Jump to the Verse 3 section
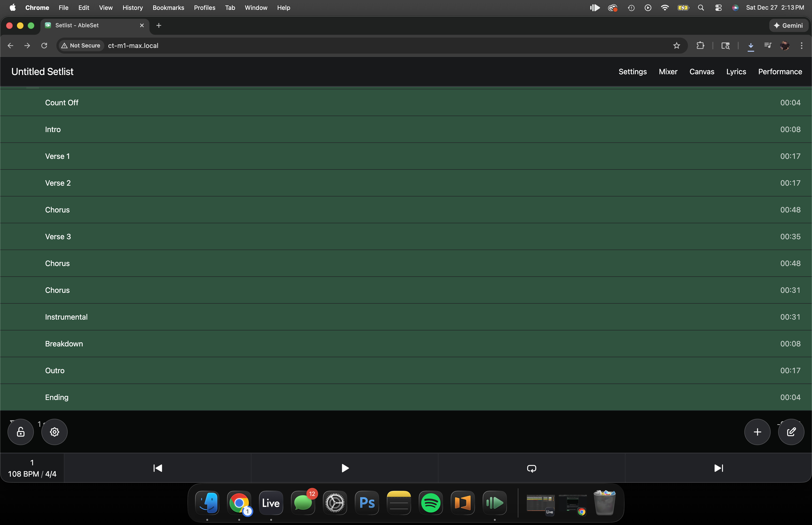 click(x=58, y=237)
